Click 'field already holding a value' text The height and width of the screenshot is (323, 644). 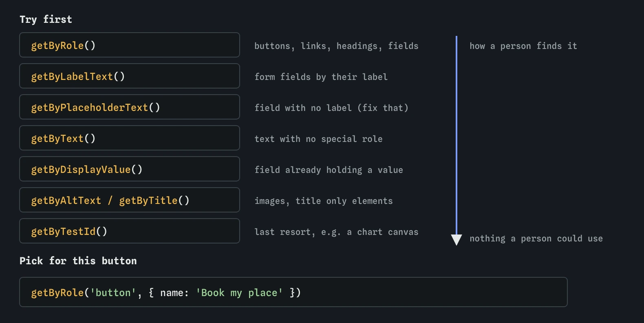point(329,170)
